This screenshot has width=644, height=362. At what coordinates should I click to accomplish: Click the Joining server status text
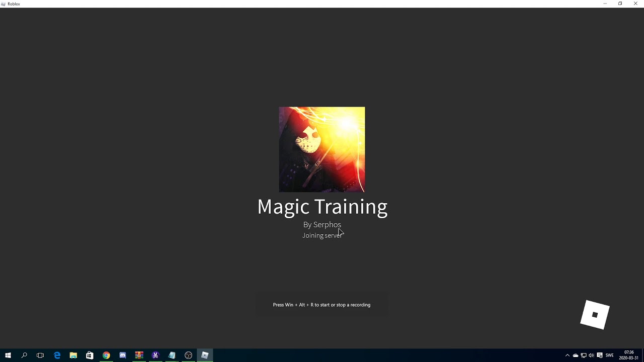(x=322, y=235)
